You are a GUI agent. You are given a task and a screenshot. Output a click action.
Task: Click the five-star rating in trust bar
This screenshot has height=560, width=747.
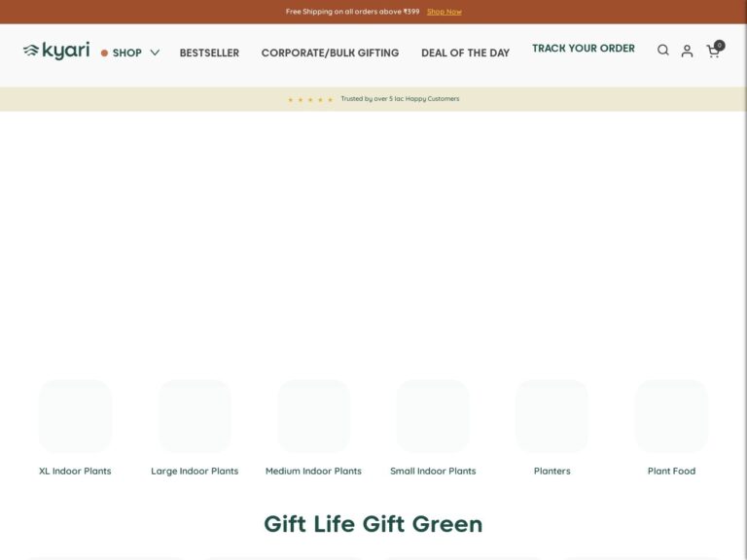click(x=310, y=99)
